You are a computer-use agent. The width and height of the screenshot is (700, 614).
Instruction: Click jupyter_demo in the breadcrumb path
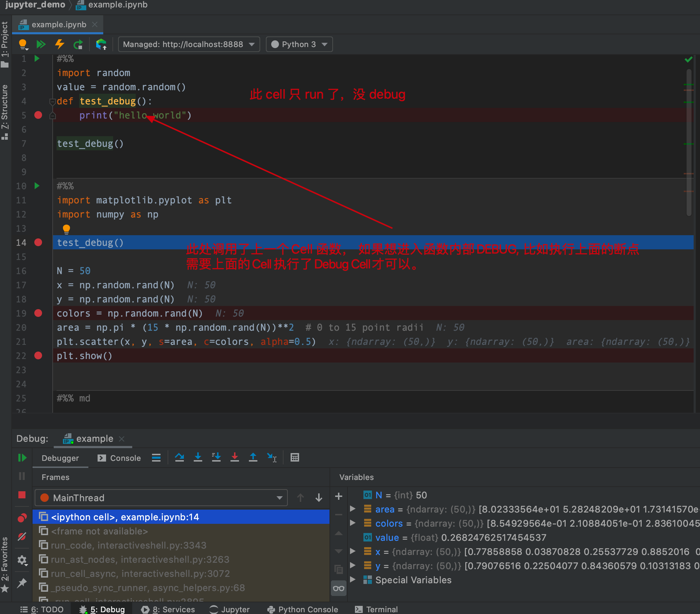click(x=35, y=5)
